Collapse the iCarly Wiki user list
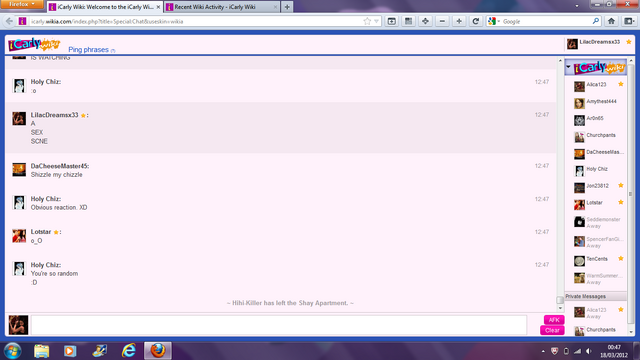Screen dimensions: 640x360 click(x=568, y=67)
